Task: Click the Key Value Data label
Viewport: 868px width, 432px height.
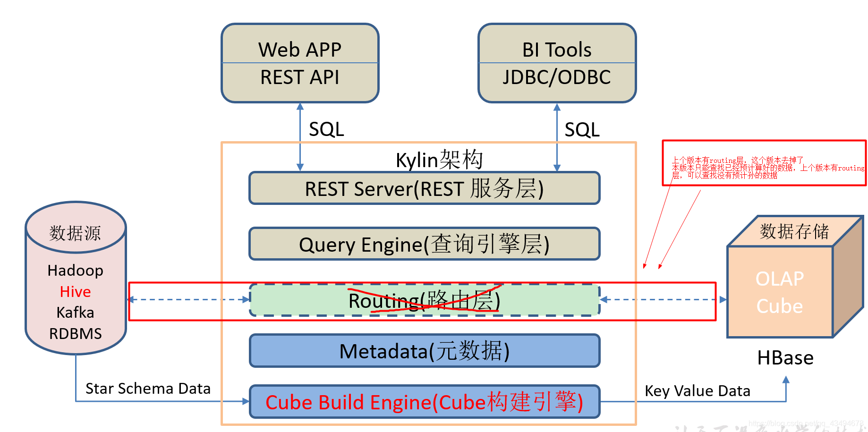Action: pos(698,391)
